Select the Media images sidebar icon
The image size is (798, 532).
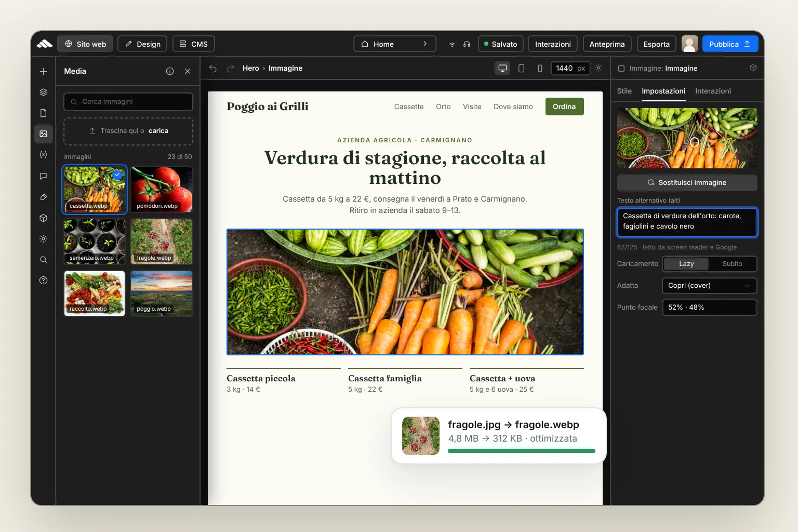(x=44, y=134)
